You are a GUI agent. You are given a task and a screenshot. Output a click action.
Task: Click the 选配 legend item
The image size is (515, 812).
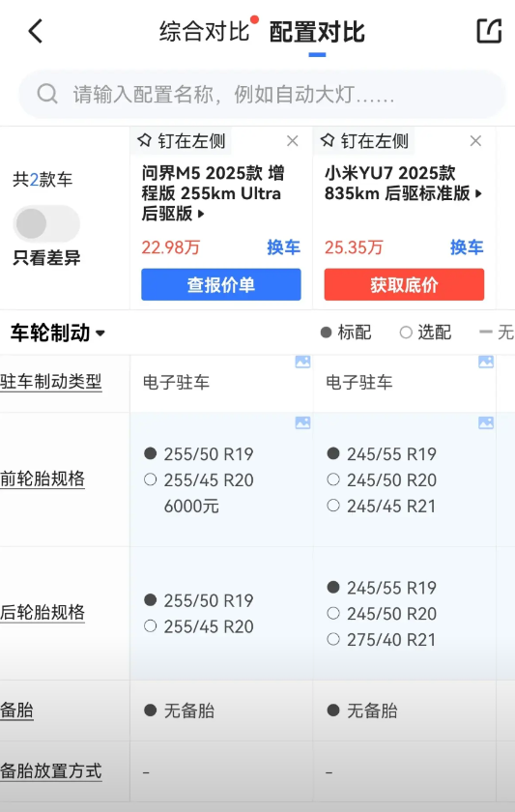pos(425,332)
